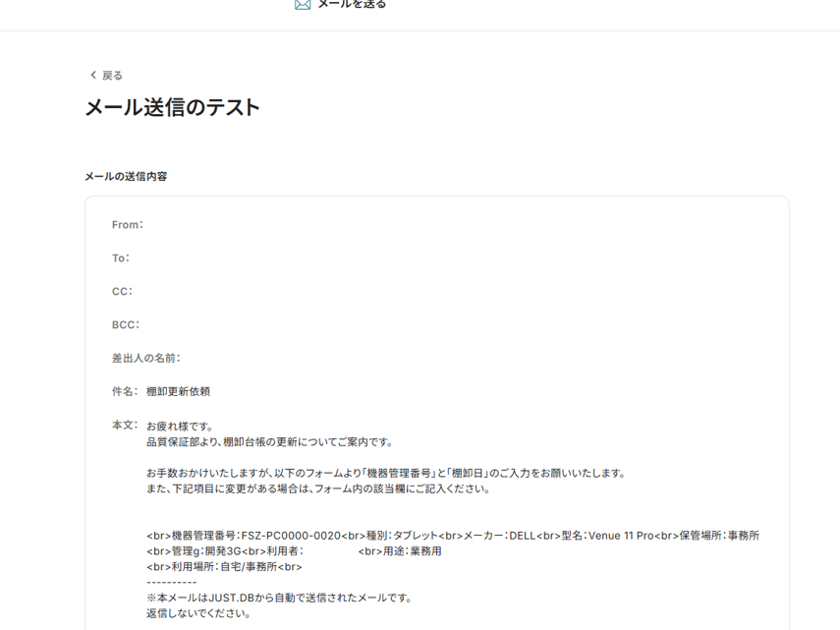Click the CC: field label

tap(122, 292)
